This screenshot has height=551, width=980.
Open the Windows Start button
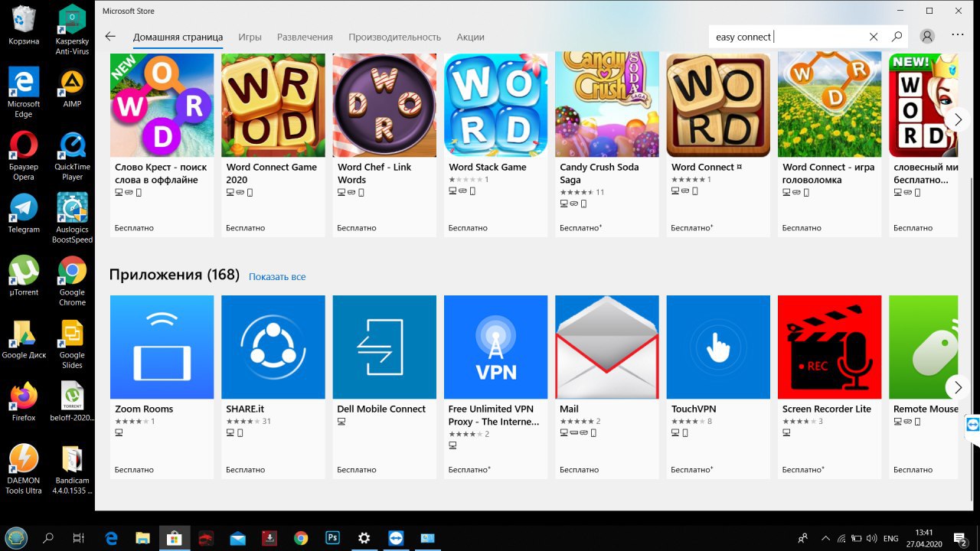point(16,537)
